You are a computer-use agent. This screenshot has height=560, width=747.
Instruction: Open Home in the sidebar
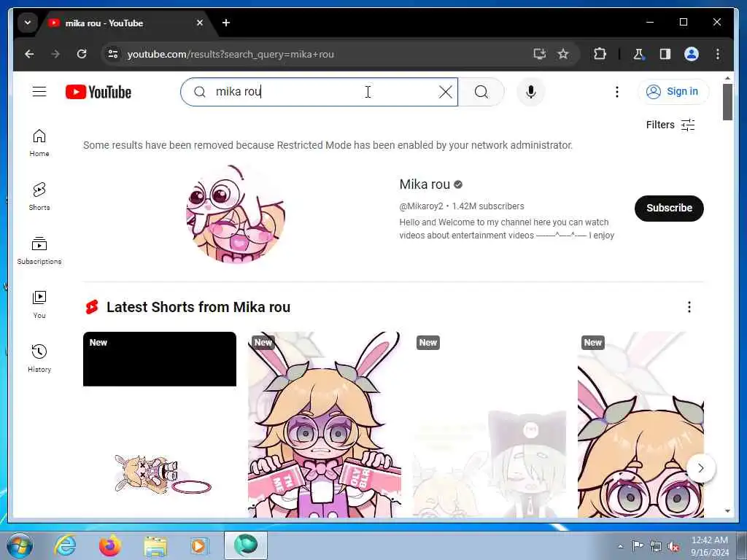click(39, 142)
